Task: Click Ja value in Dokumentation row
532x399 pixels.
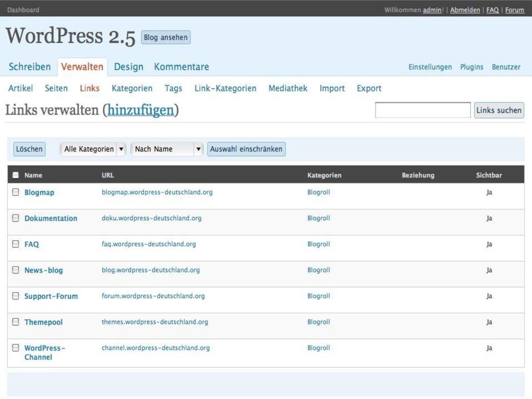Action: (x=489, y=218)
